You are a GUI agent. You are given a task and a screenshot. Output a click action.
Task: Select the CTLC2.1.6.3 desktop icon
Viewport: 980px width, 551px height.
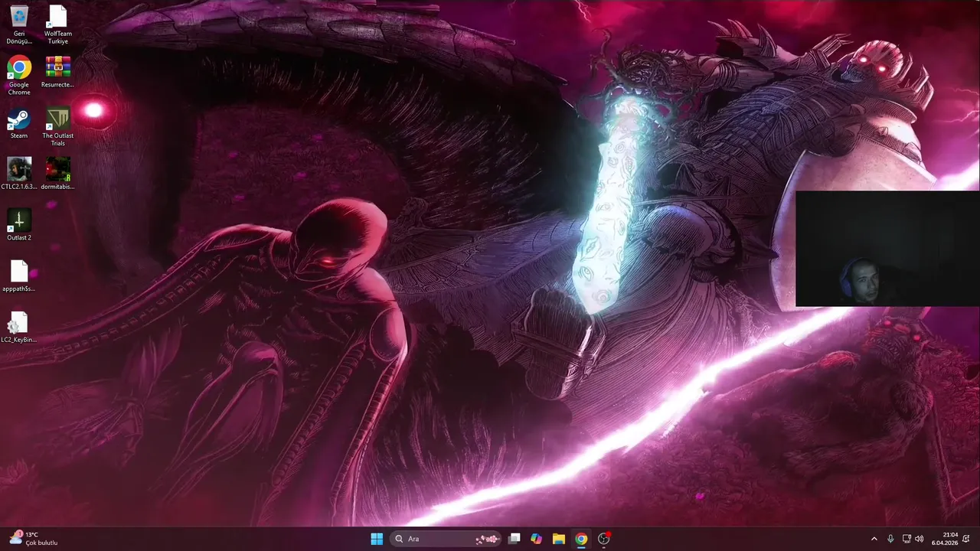point(19,174)
